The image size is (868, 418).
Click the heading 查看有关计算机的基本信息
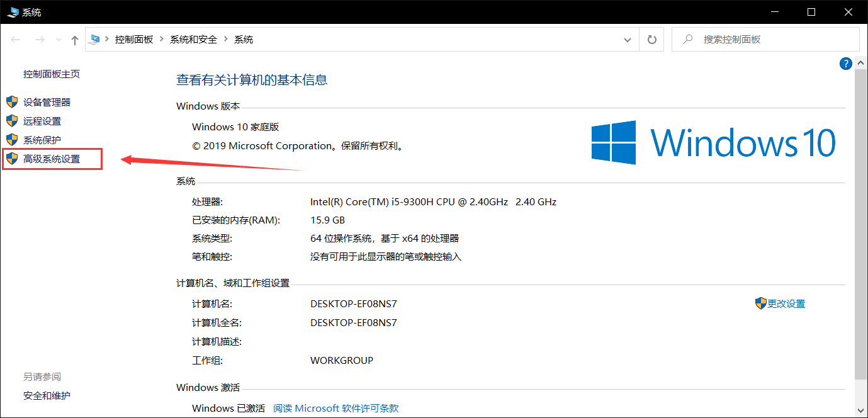pyautogui.click(x=252, y=80)
